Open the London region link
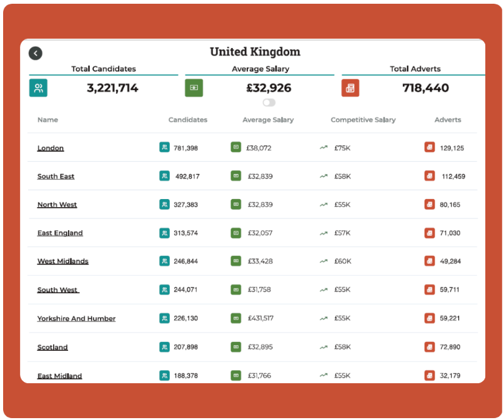Image resolution: width=504 pixels, height=420 pixels. pyautogui.click(x=51, y=148)
